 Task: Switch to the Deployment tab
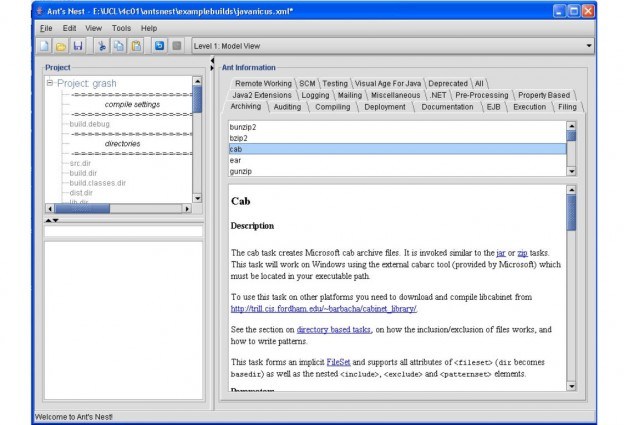tap(384, 106)
